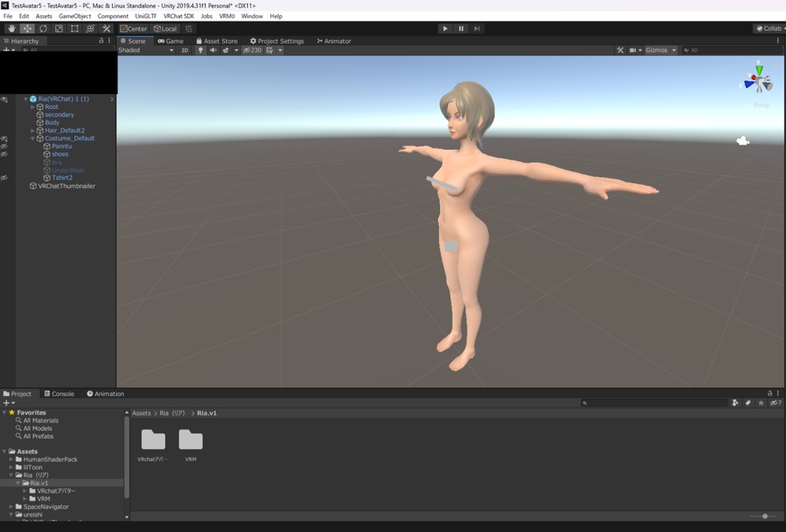The width and height of the screenshot is (786, 532).
Task: Click the grid snapping icon beside Local
Action: tap(189, 28)
